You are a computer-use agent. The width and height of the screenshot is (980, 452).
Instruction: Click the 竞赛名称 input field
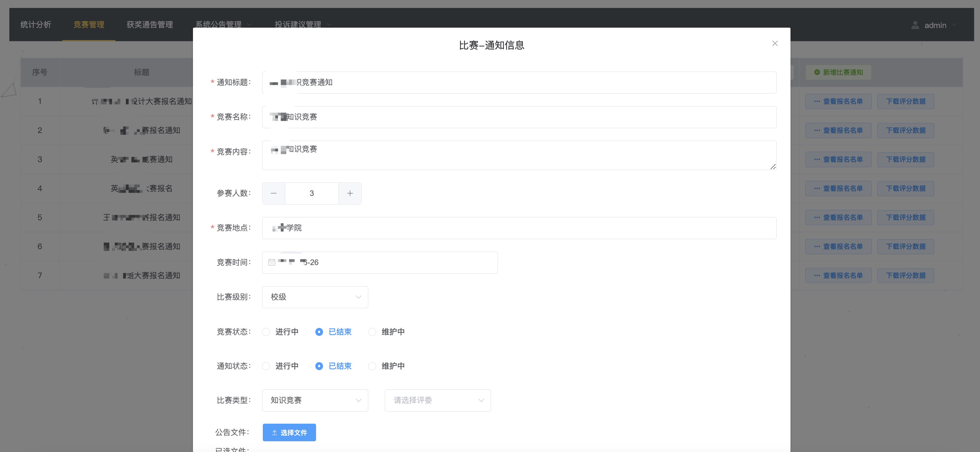tap(519, 117)
